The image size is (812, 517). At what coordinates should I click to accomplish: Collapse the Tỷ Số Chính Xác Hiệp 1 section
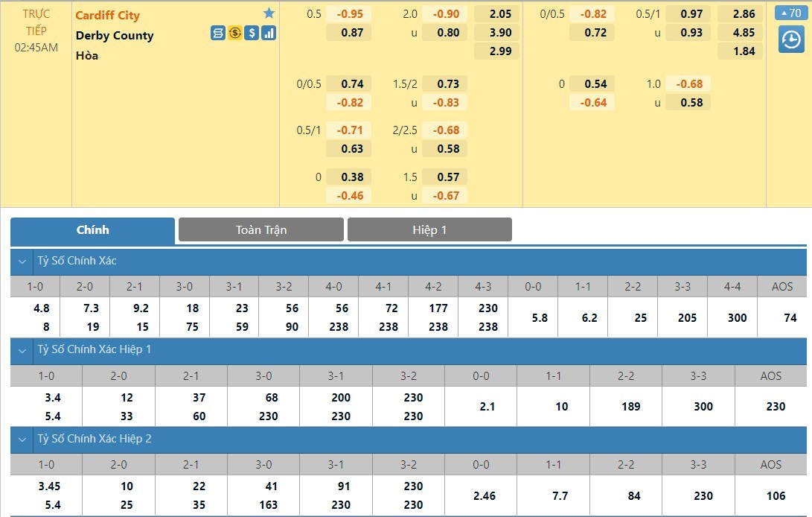[22, 351]
